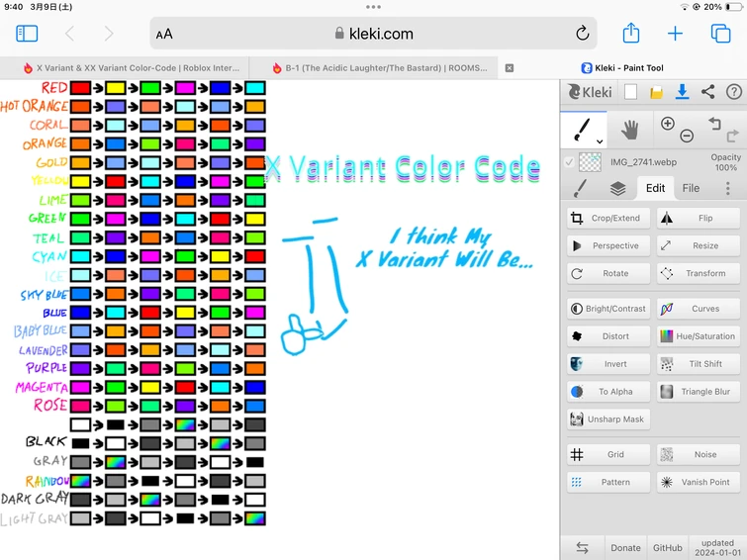Click the updated 2024-01-01 text
The image size is (747, 560).
[717, 547]
